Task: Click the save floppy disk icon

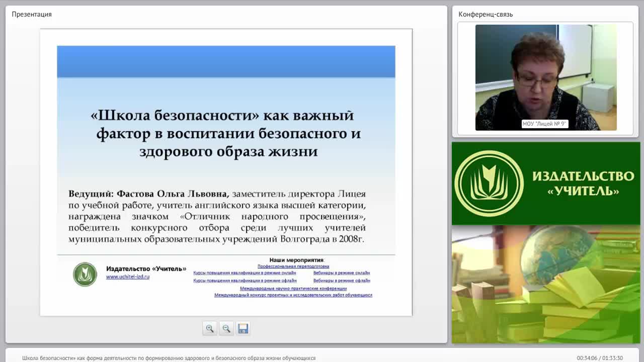Action: pos(243,328)
